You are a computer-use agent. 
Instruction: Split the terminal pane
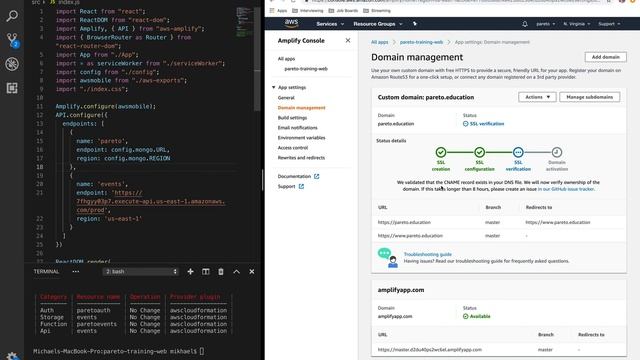pos(205,271)
